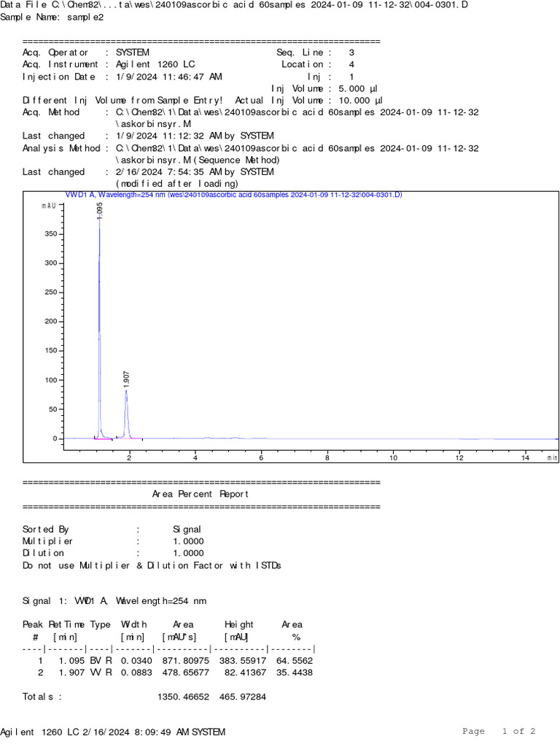Click the '\askorbinsyr.M (Sequence Method)' line
This screenshot has width=560, height=747.
pyautogui.click(x=198, y=160)
